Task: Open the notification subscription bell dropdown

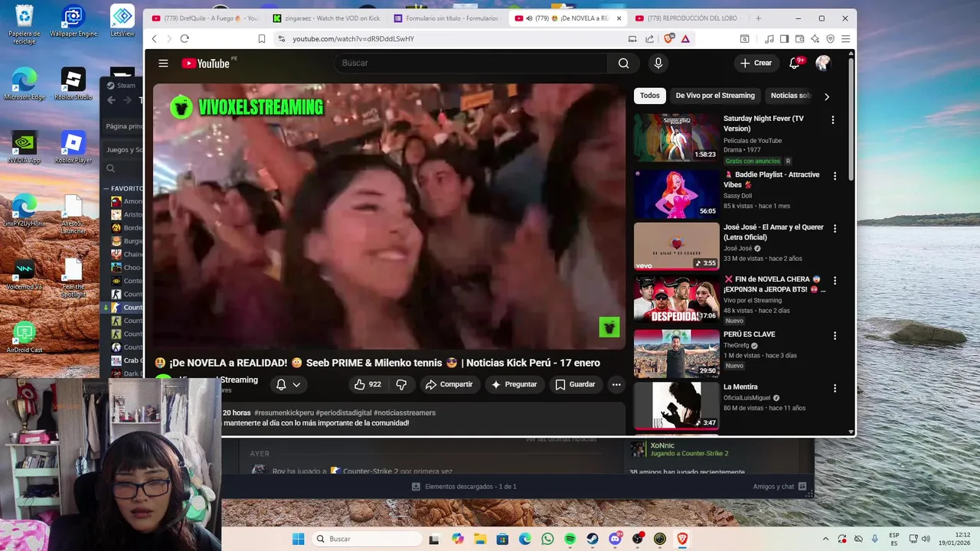Action: click(289, 384)
